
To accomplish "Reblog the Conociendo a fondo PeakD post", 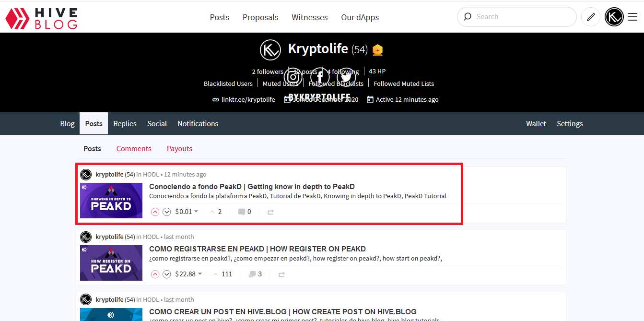I will click(270, 212).
